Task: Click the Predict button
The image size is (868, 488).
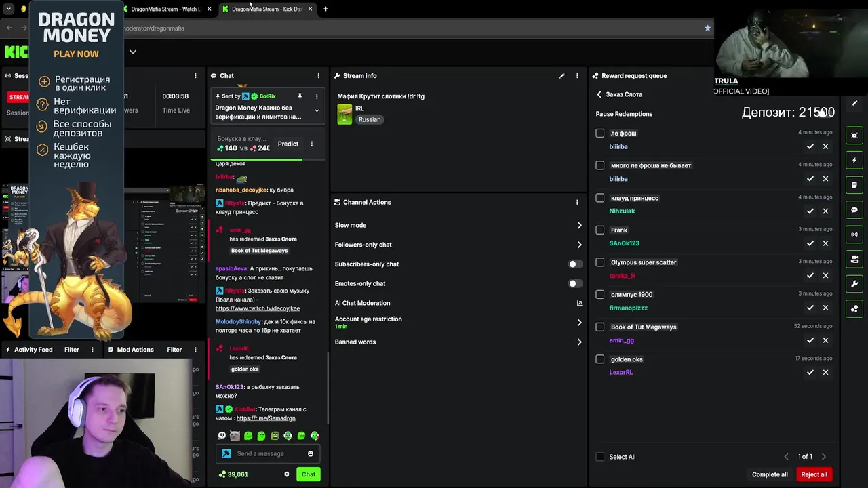Action: [288, 144]
